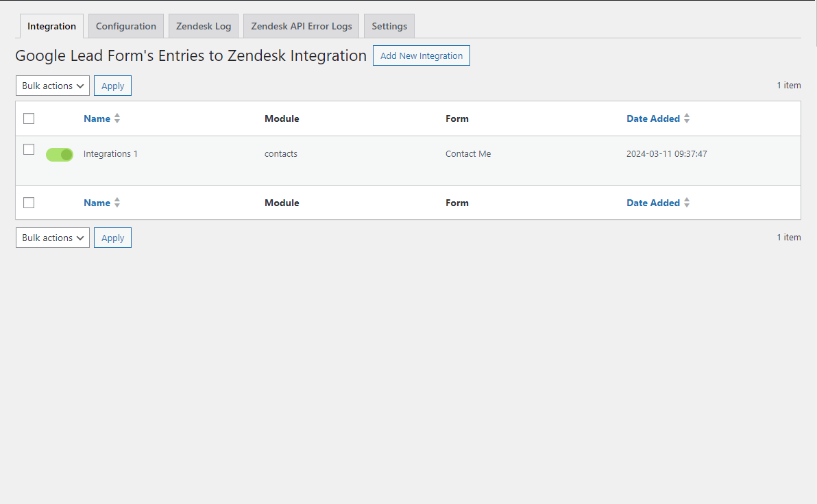This screenshot has height=504, width=817.
Task: Click the Date Added sort arrows in footer
Action: tap(687, 203)
